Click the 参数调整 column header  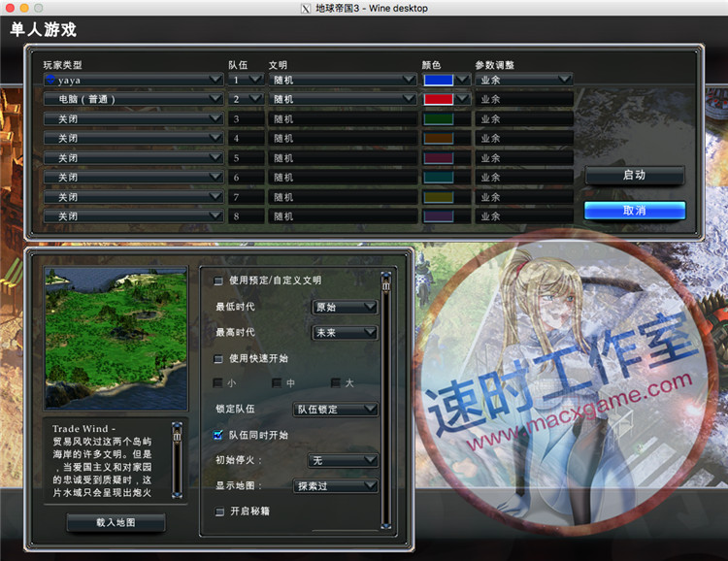click(494, 65)
